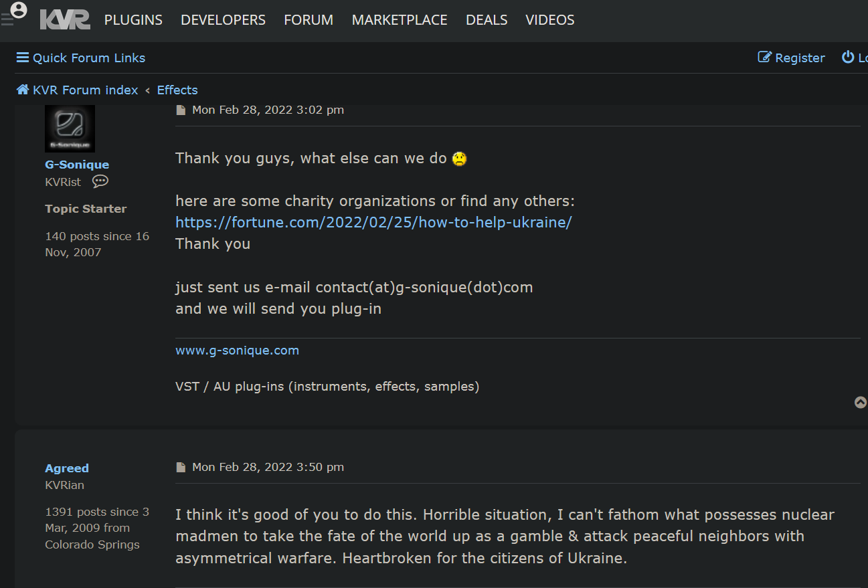Open the fortune.com how-to-help-ukraine link

[373, 222]
